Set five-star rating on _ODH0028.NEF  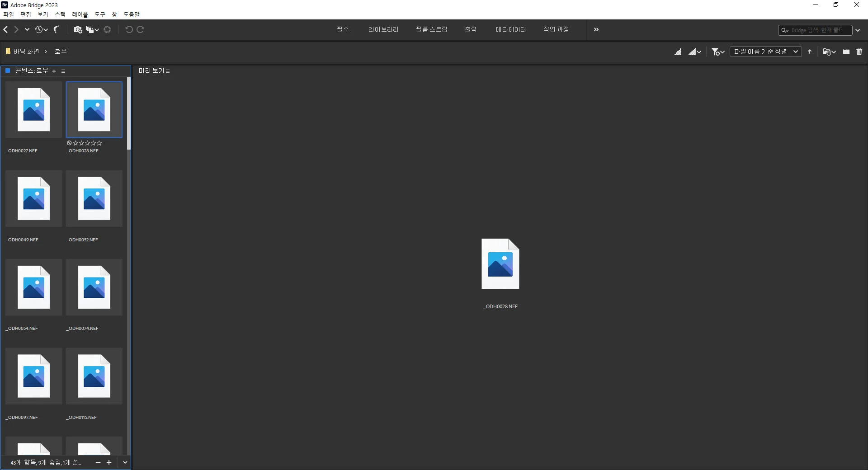99,143
